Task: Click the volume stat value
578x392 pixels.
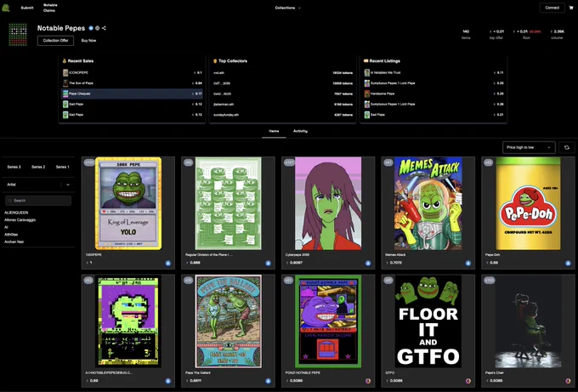Action: (x=557, y=31)
